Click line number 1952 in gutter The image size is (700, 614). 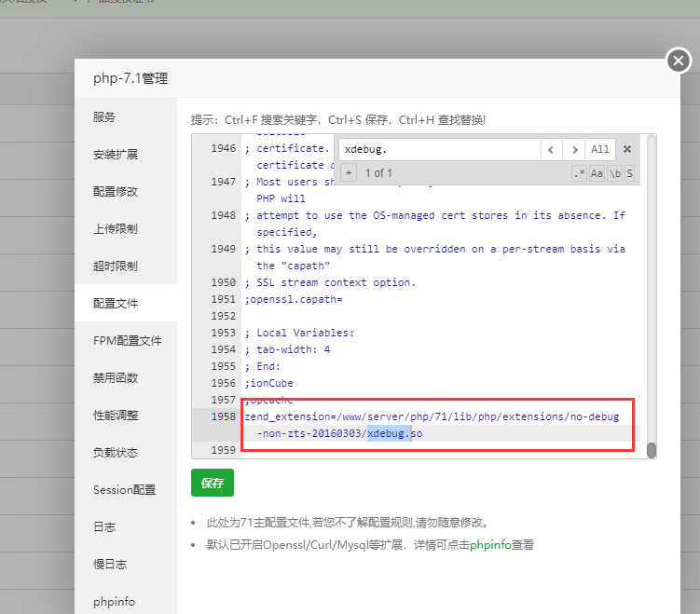pyautogui.click(x=223, y=316)
